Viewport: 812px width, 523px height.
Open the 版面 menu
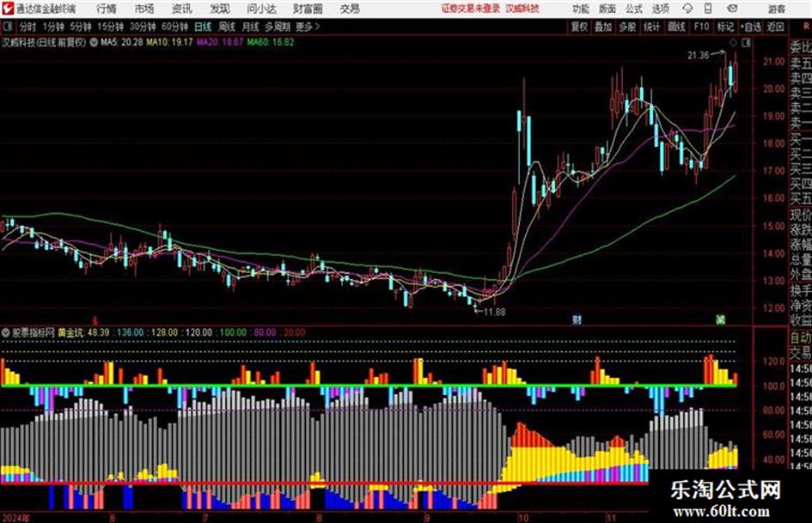tap(607, 9)
